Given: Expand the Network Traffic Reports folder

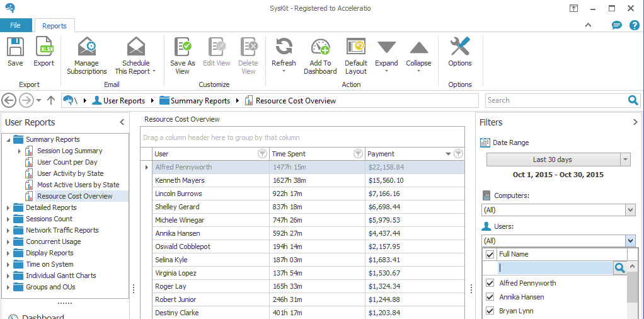Looking at the screenshot, I should pos(8,231).
